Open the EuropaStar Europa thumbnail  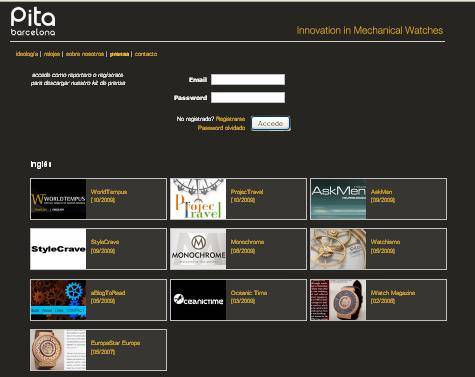(58, 350)
